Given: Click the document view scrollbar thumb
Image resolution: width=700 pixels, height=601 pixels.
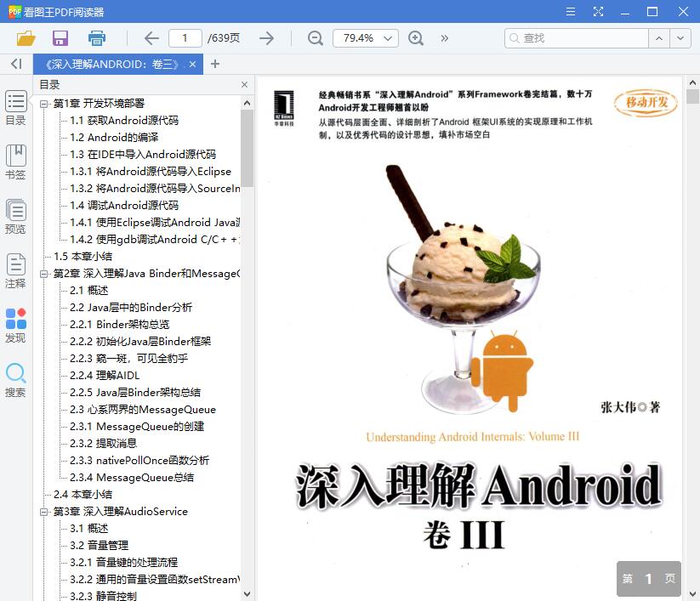Looking at the screenshot, I should [693, 96].
